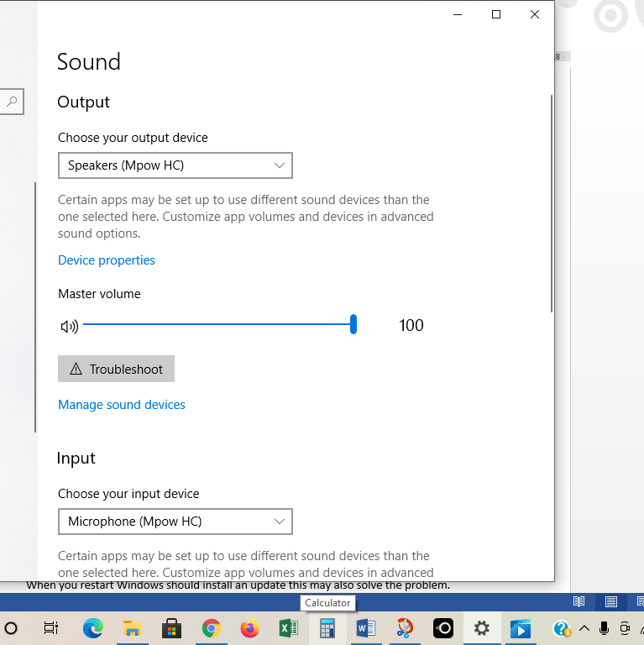Close the Settings window
644x645 pixels.
click(x=535, y=14)
